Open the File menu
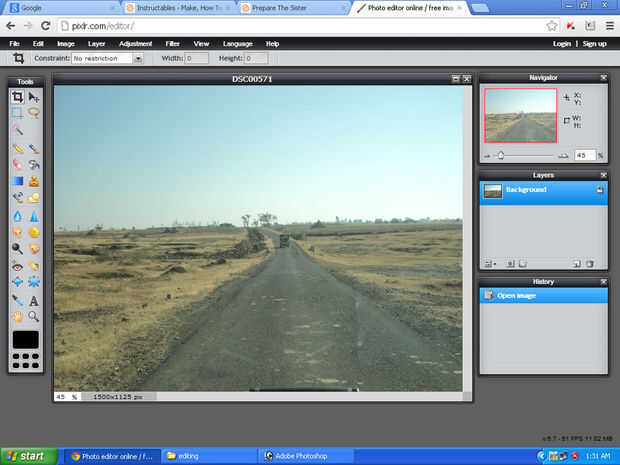The image size is (620, 465). click(x=14, y=44)
